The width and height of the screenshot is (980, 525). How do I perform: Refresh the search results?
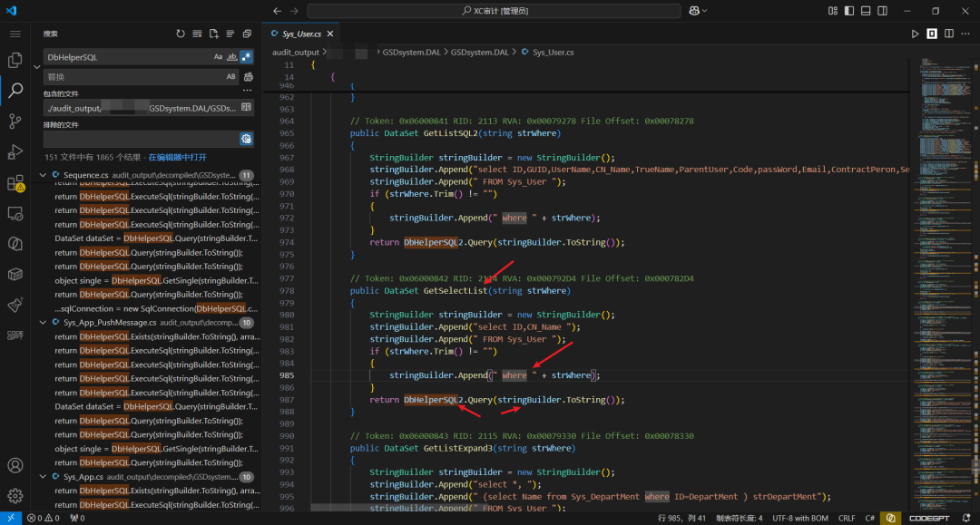tap(181, 34)
